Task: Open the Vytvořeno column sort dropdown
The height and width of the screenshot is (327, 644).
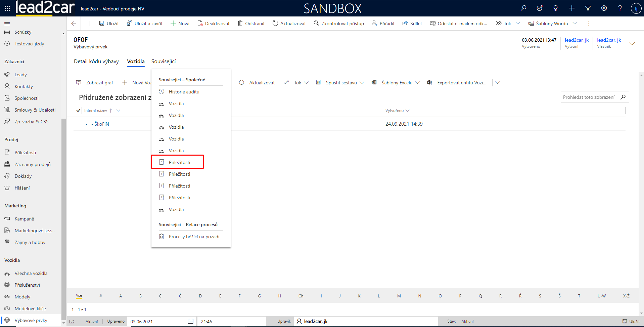Action: point(408,111)
